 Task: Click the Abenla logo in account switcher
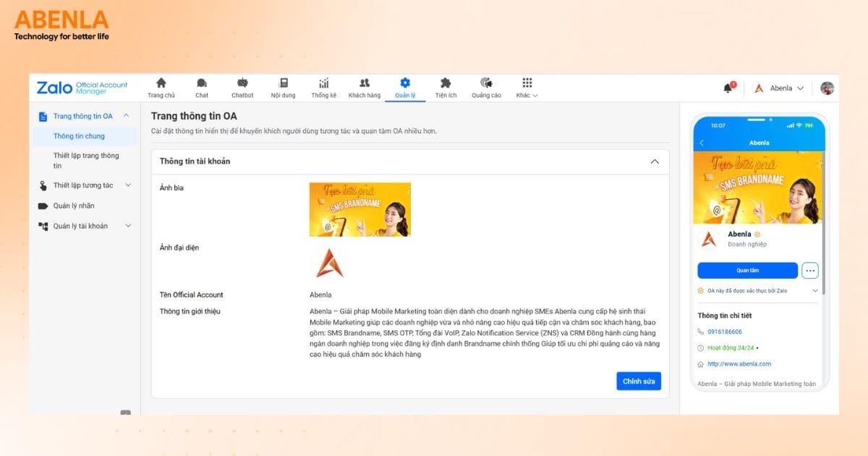tap(759, 88)
